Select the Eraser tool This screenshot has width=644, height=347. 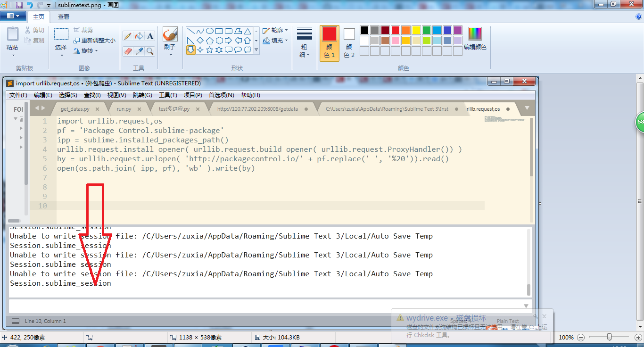coord(128,51)
